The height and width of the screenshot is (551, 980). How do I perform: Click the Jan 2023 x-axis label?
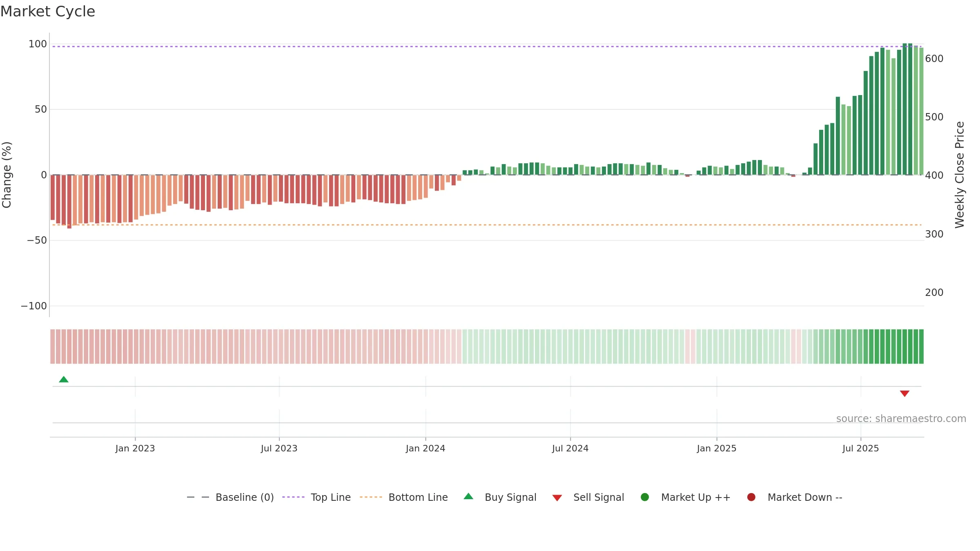(x=135, y=449)
